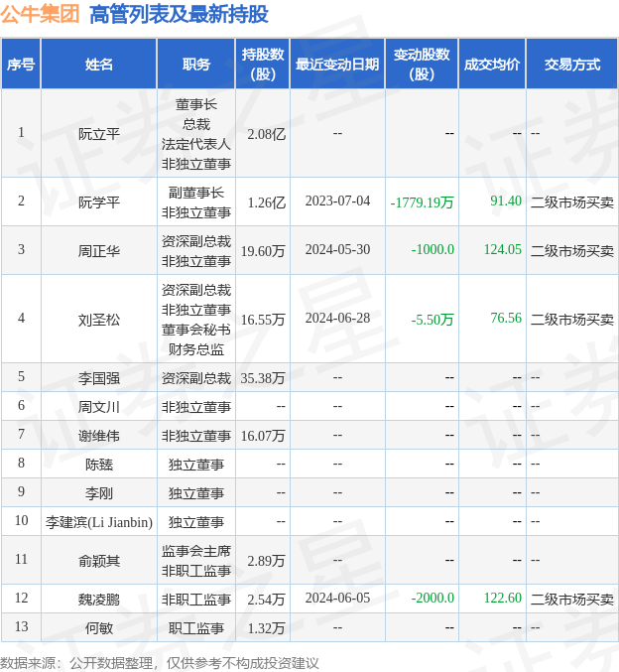Screen dimensions: 619x672
Task: Click the date 2024-05-30
Action: point(337,249)
